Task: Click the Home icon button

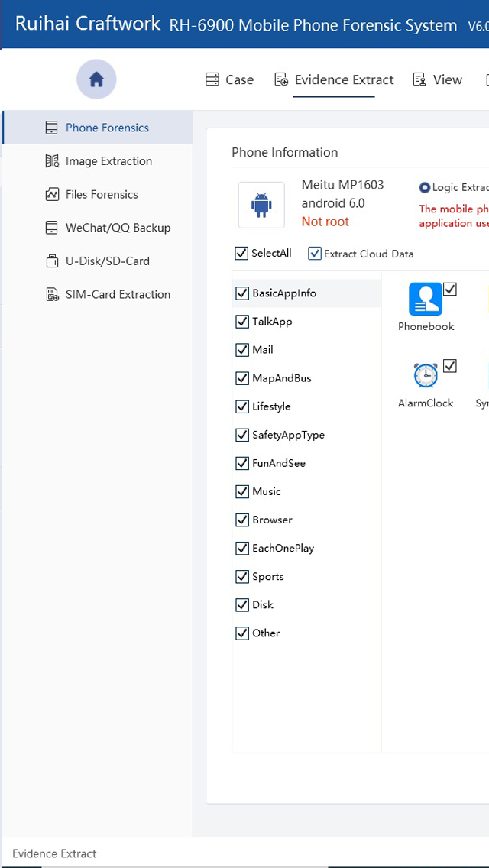Action: (96, 79)
